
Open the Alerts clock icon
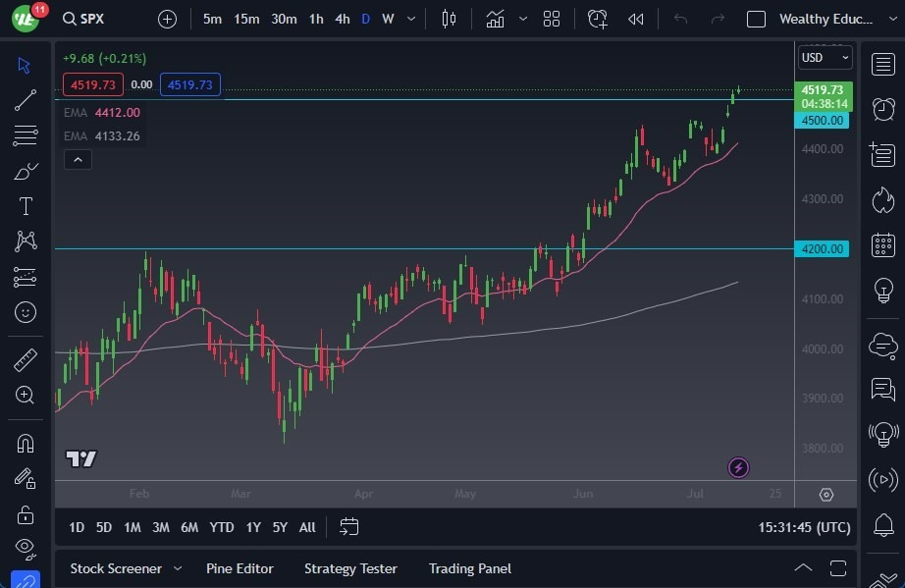point(882,108)
